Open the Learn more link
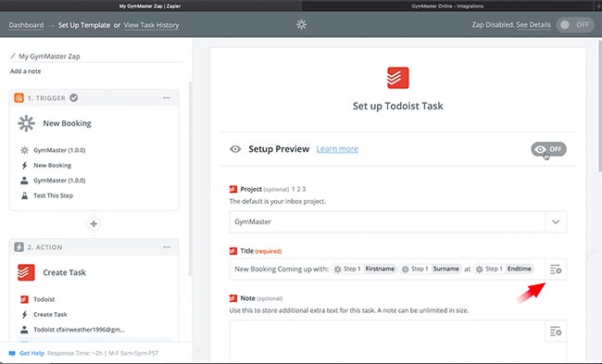602x364 pixels. click(x=337, y=149)
